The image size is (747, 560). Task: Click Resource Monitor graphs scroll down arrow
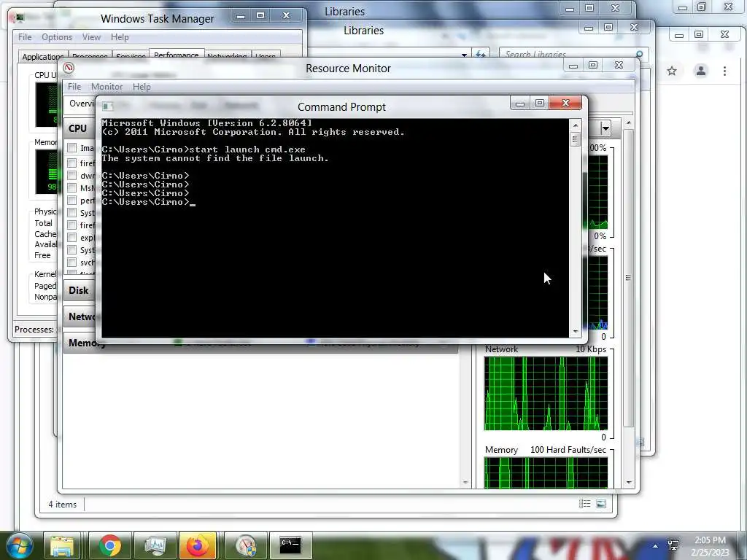pyautogui.click(x=629, y=483)
